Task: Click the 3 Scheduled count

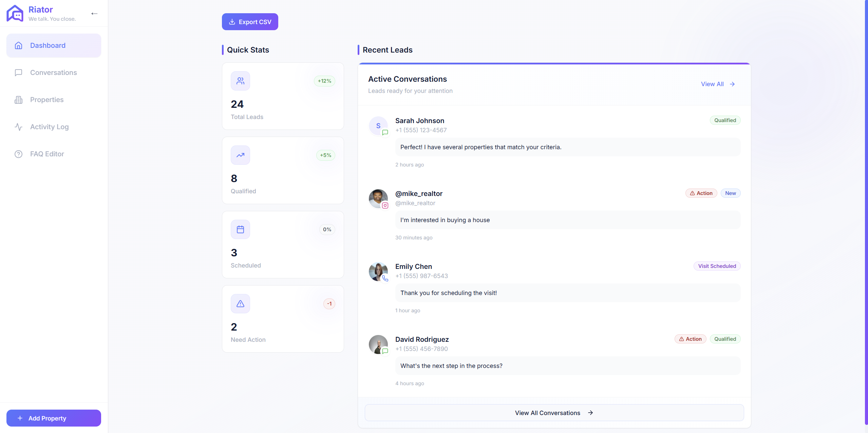Action: pyautogui.click(x=234, y=253)
